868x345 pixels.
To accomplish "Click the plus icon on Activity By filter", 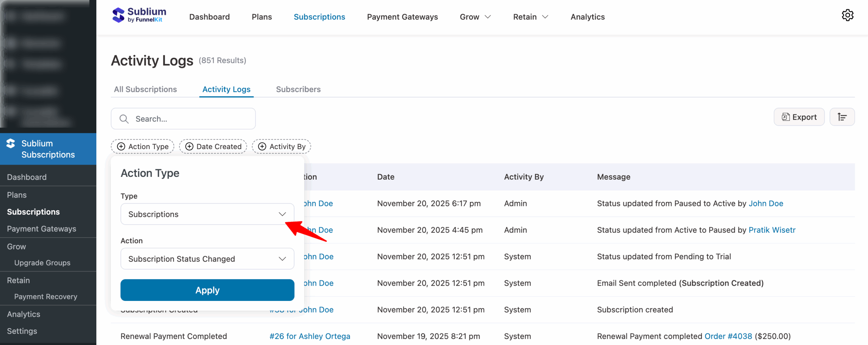I will [262, 146].
